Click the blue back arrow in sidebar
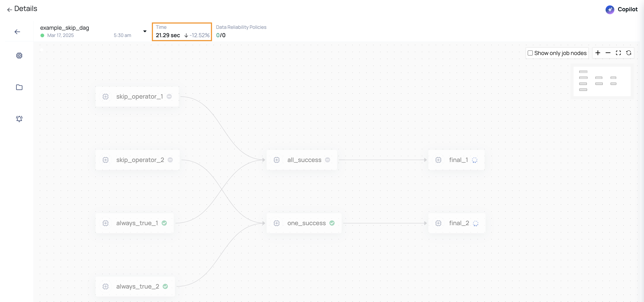This screenshot has width=644, height=302. 17,32
